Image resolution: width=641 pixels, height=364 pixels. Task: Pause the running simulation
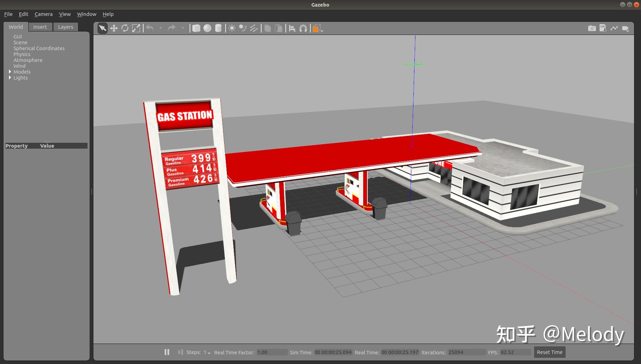coord(167,352)
